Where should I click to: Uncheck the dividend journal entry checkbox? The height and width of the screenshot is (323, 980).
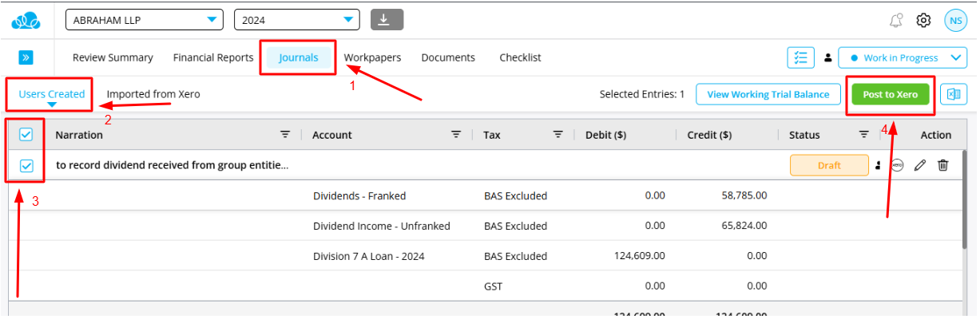(x=26, y=165)
